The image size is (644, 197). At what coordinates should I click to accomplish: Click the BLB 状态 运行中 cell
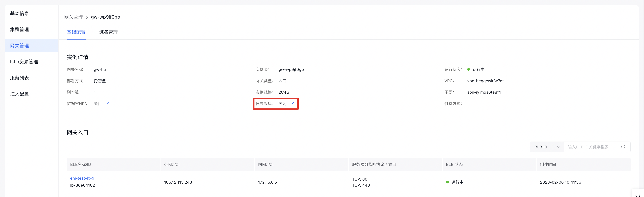pyautogui.click(x=455, y=182)
